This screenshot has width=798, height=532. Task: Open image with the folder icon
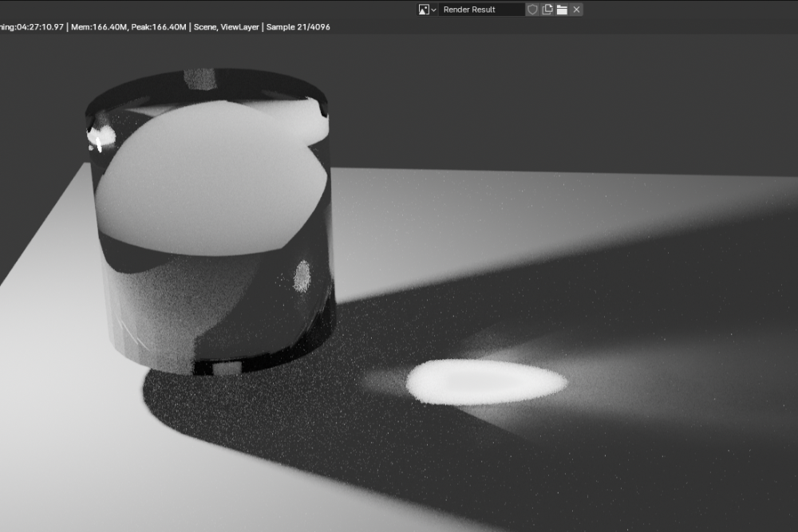[562, 10]
